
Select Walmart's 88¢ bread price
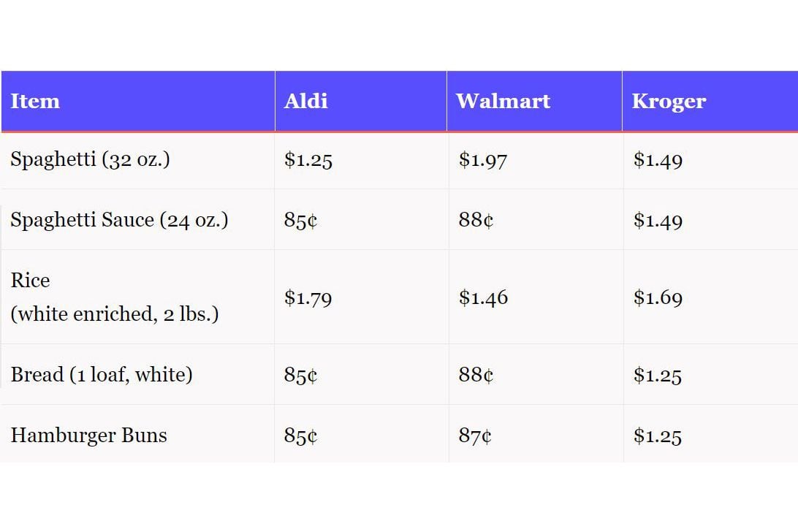click(476, 375)
